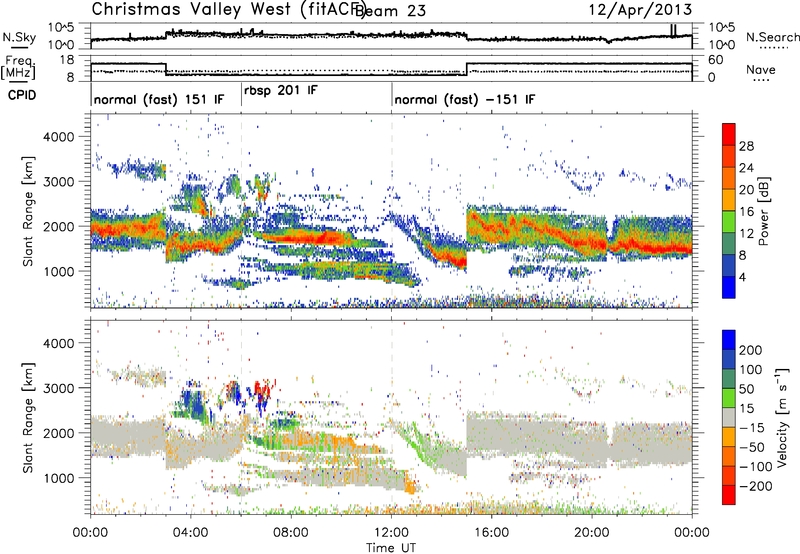This screenshot has height=554, width=800.
Task: Click the velocity panel 'Slant Range [km]' label
Action: point(28,417)
